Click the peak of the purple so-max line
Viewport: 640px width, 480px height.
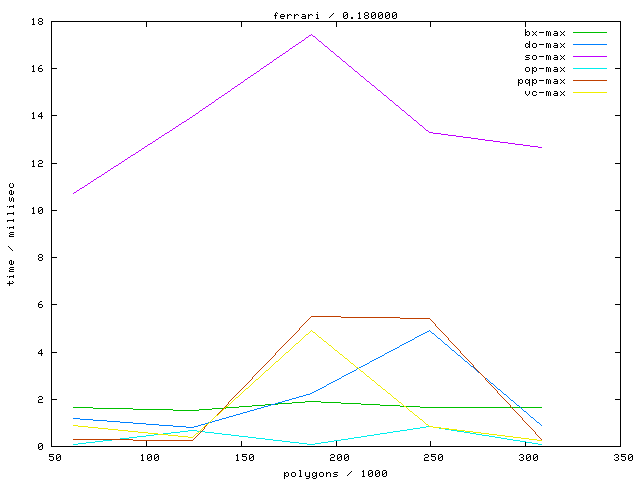click(311, 34)
